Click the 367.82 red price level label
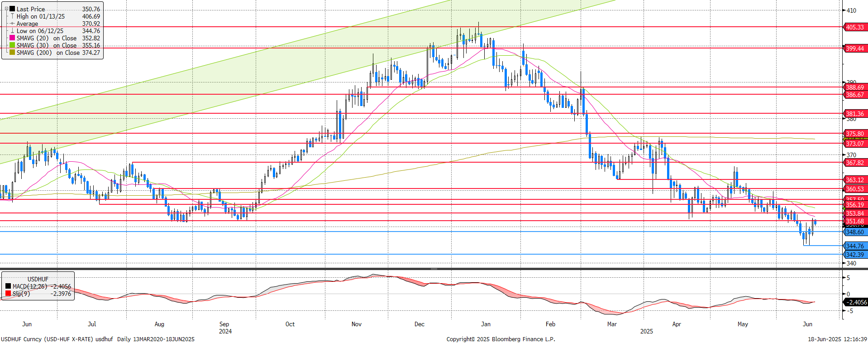This screenshot has height=343, width=868. (x=855, y=163)
